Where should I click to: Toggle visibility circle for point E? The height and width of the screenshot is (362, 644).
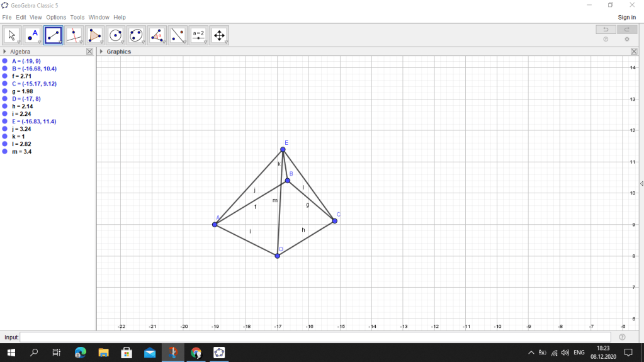point(5,122)
